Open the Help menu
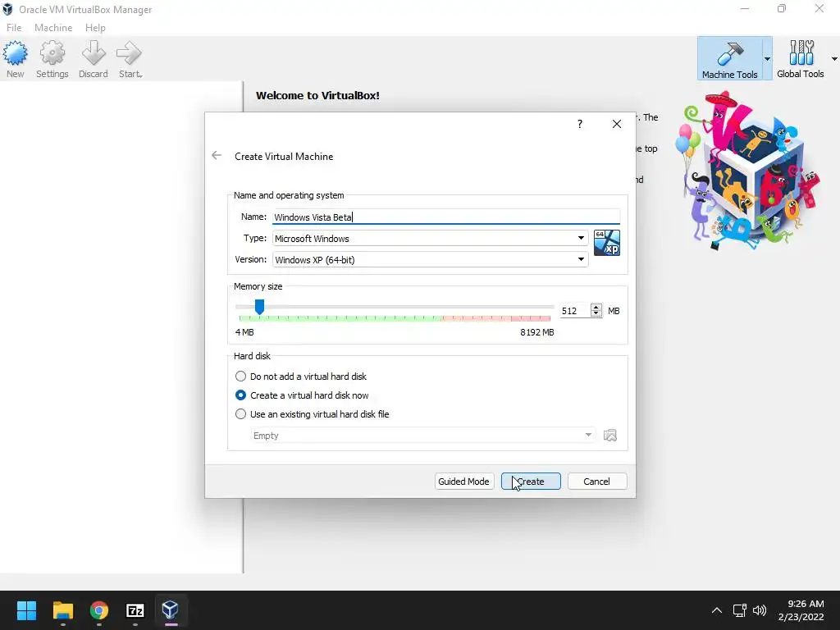Viewport: 840px width, 630px height. coord(95,27)
